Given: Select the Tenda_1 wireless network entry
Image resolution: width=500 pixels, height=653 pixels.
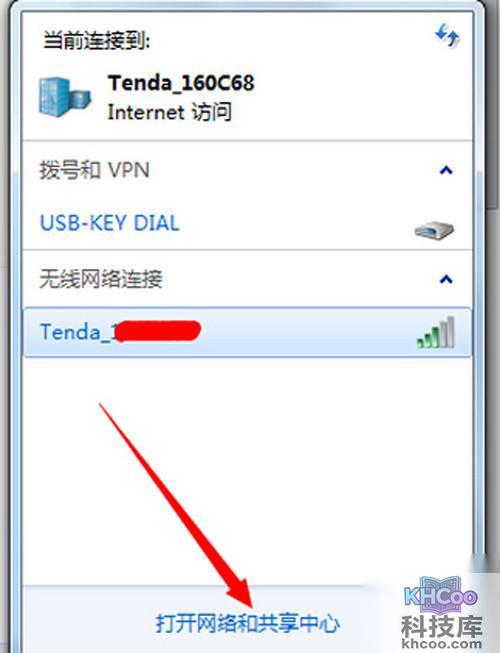Looking at the screenshot, I should pos(247,332).
